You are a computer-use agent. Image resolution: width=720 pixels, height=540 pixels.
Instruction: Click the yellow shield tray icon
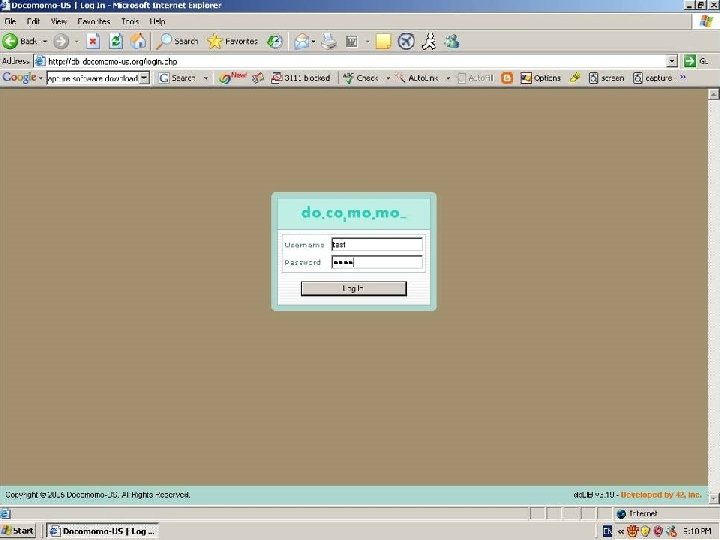click(x=646, y=531)
